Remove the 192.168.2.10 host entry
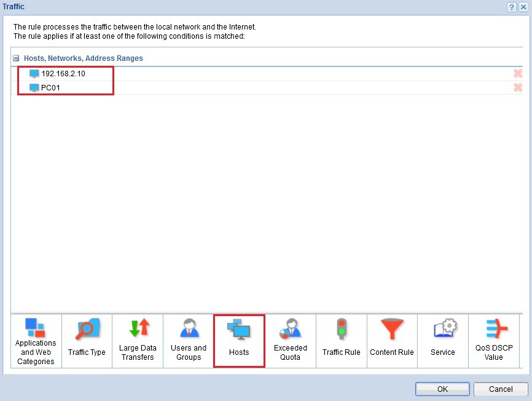Screen dimensions: 532x401 pyautogui.click(x=518, y=74)
